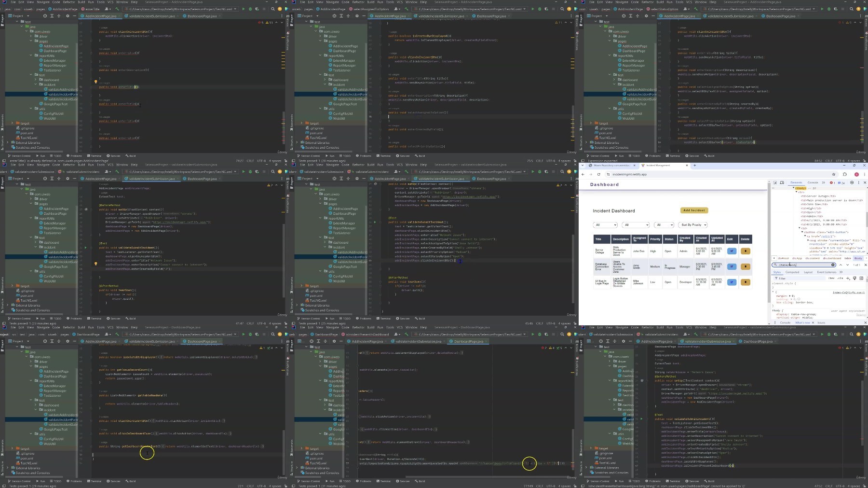Open the browser profile avatar

point(856,174)
